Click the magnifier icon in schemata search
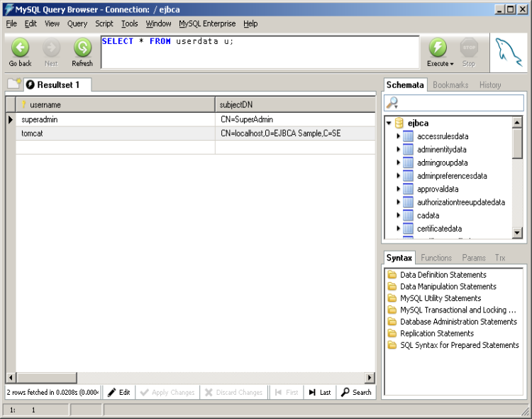The image size is (532, 419). click(392, 103)
